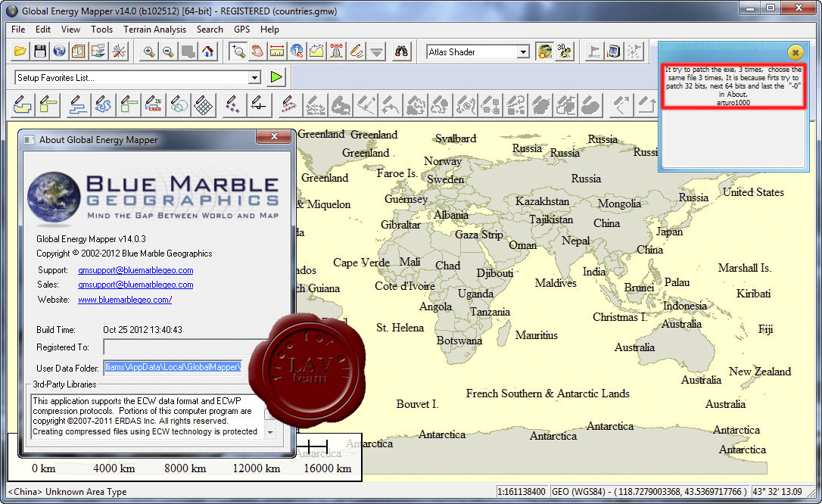The image size is (822, 504).
Task: Select the Measure ruler tool
Action: [x=277, y=51]
